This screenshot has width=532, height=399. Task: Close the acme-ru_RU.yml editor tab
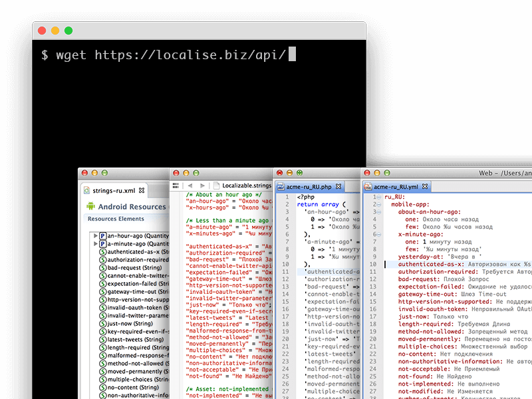(426, 187)
